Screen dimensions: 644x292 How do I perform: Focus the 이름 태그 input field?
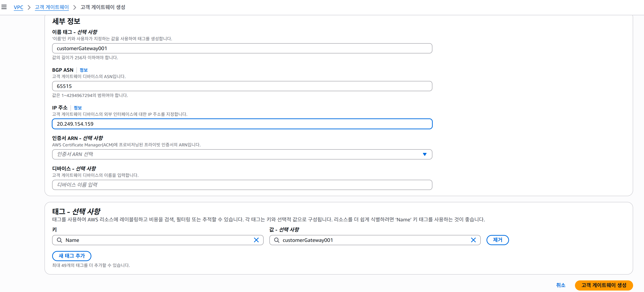click(x=242, y=48)
